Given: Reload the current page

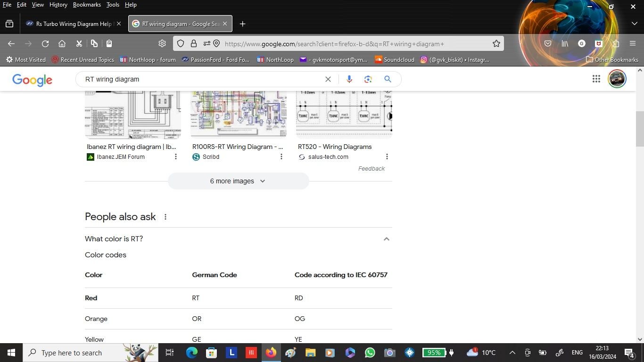Looking at the screenshot, I should (45, 44).
